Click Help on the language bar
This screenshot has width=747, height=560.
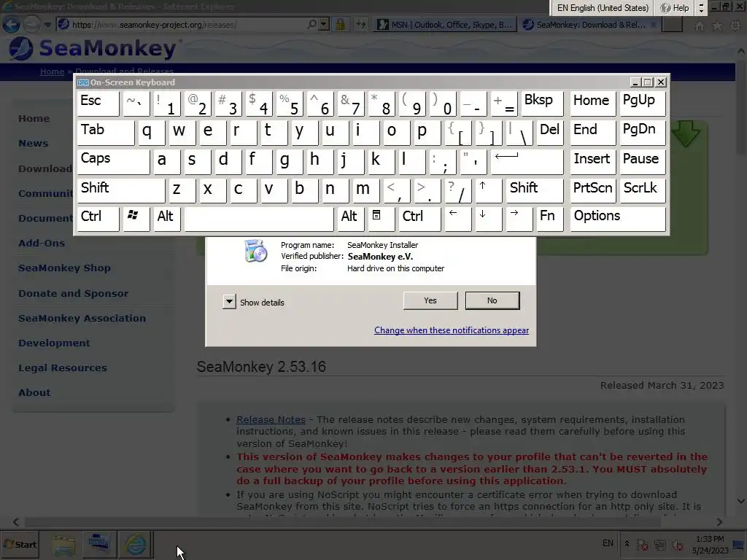click(675, 7)
